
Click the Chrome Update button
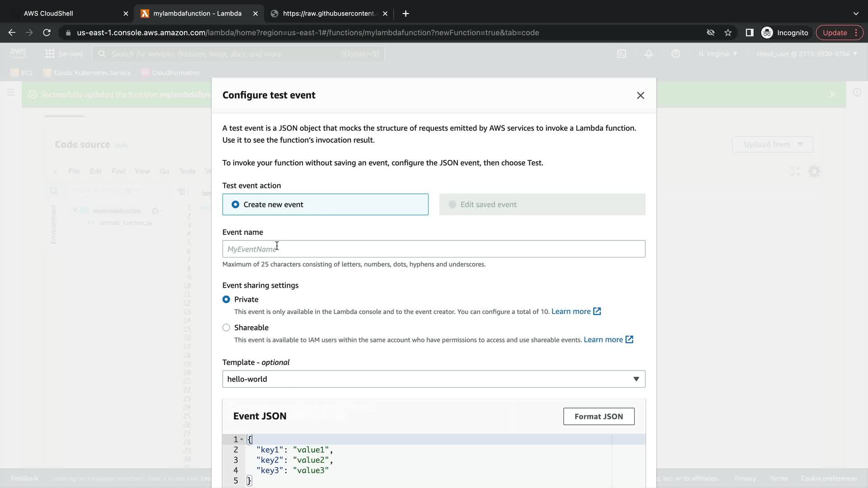[834, 33]
